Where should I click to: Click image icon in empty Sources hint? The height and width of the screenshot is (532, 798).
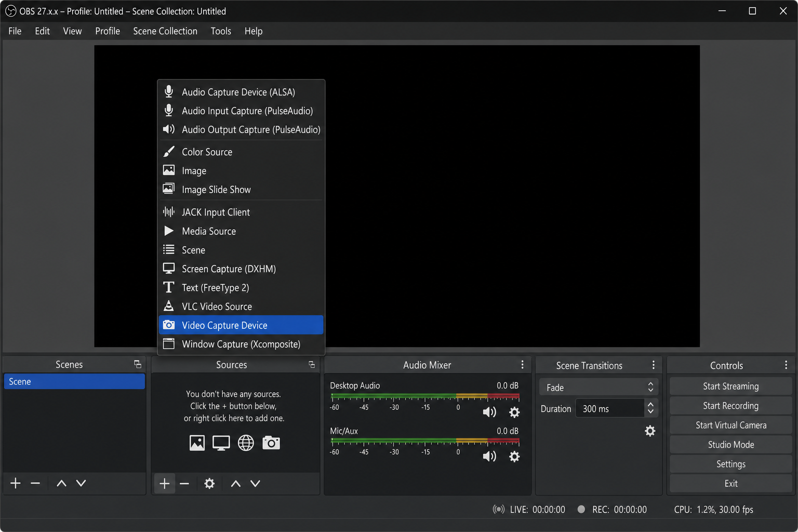coord(197,443)
